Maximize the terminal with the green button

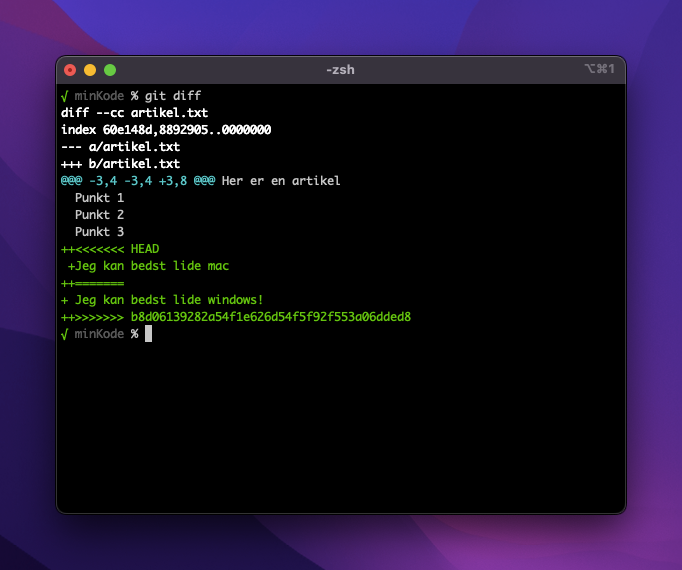pos(110,70)
